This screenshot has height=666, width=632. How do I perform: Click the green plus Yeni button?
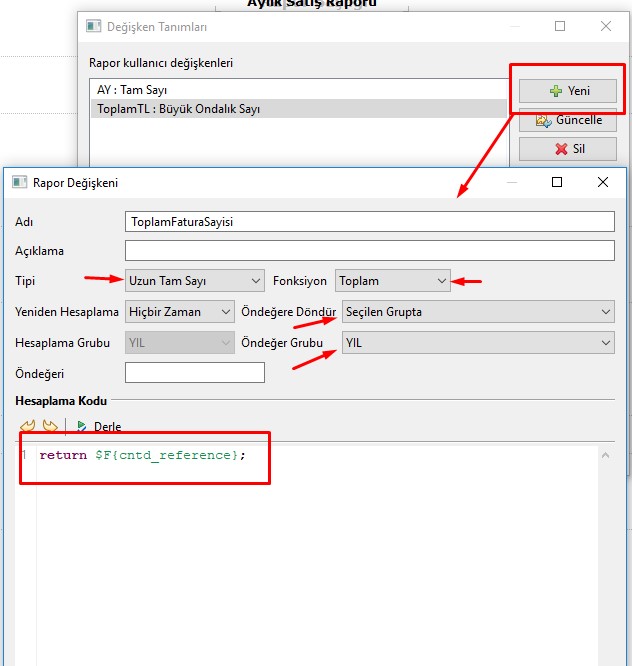[x=568, y=91]
